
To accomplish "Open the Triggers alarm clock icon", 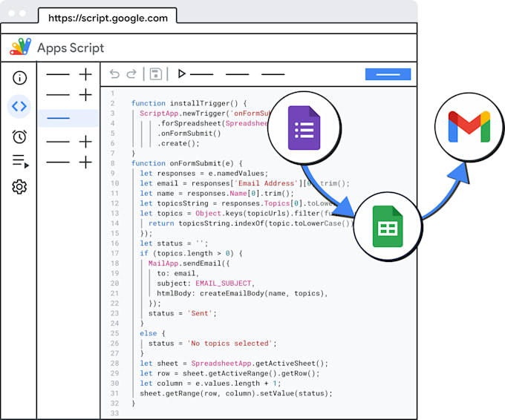I will click(19, 137).
